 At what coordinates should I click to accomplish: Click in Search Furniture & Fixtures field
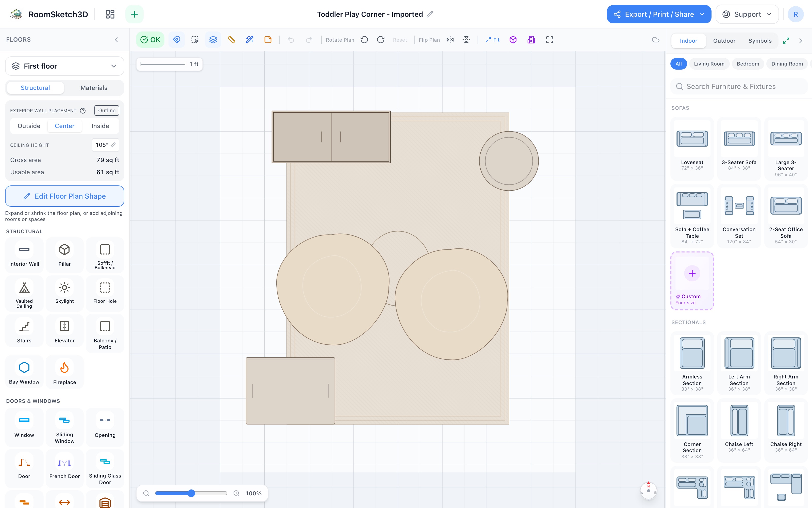pyautogui.click(x=739, y=87)
